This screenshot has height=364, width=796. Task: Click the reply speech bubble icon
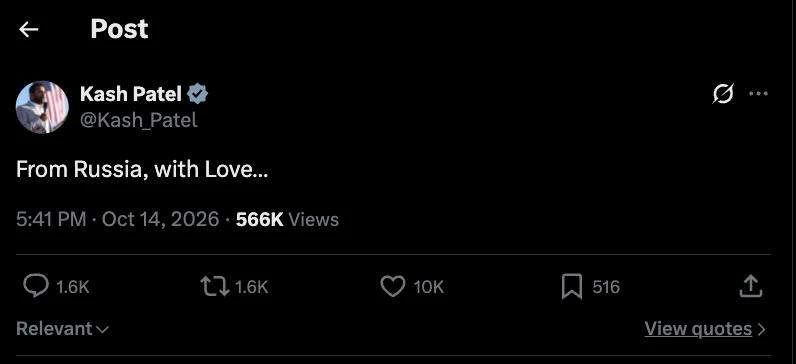pos(37,287)
